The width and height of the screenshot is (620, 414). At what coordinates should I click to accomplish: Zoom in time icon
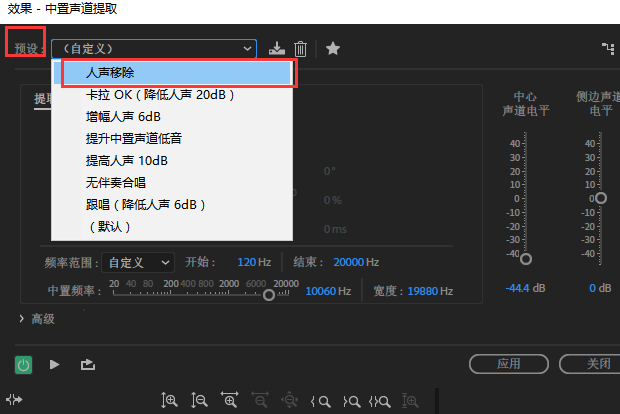[x=230, y=400]
